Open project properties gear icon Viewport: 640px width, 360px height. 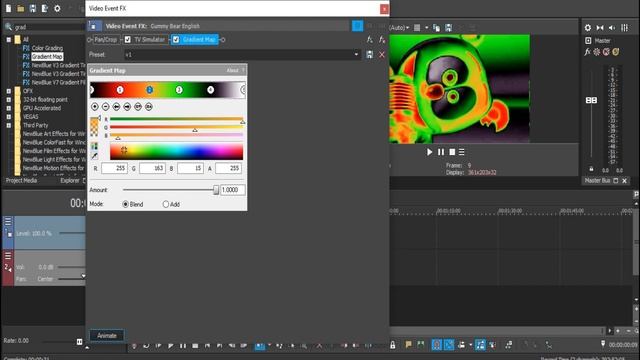pyautogui.click(x=57, y=8)
